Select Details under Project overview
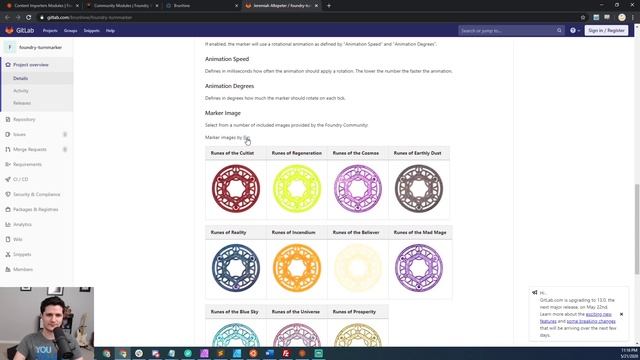Image resolution: width=640 pixels, height=360 pixels. 20,78
